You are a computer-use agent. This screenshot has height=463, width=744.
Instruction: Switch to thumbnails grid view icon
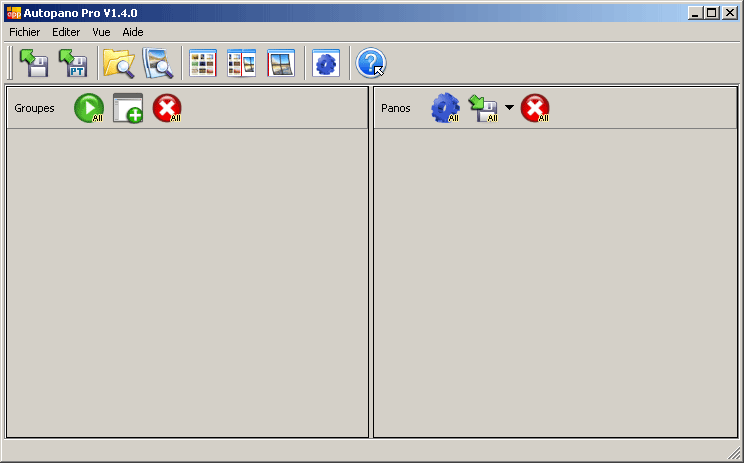[203, 63]
